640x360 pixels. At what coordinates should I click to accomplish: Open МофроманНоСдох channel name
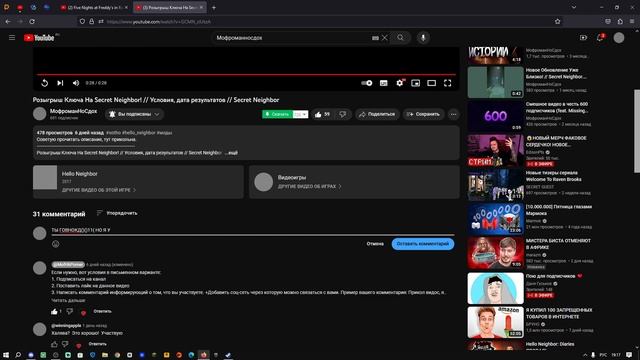pos(73,111)
